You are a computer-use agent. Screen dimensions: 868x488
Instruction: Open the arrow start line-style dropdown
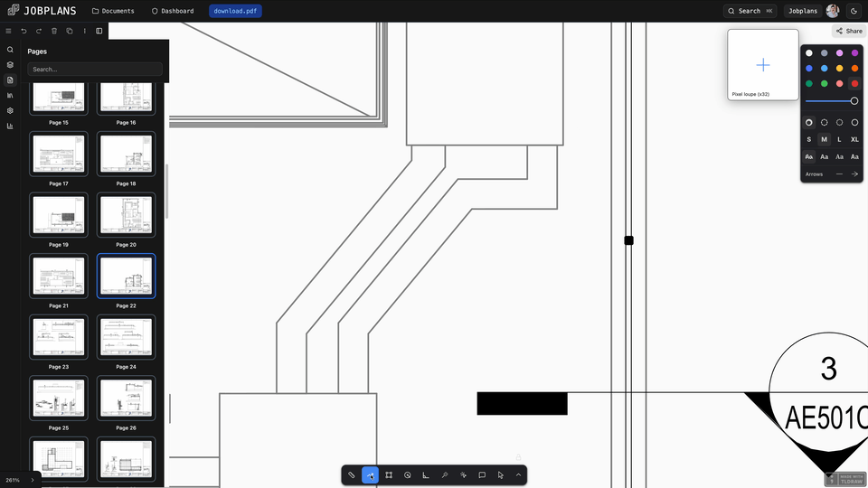[x=839, y=174]
